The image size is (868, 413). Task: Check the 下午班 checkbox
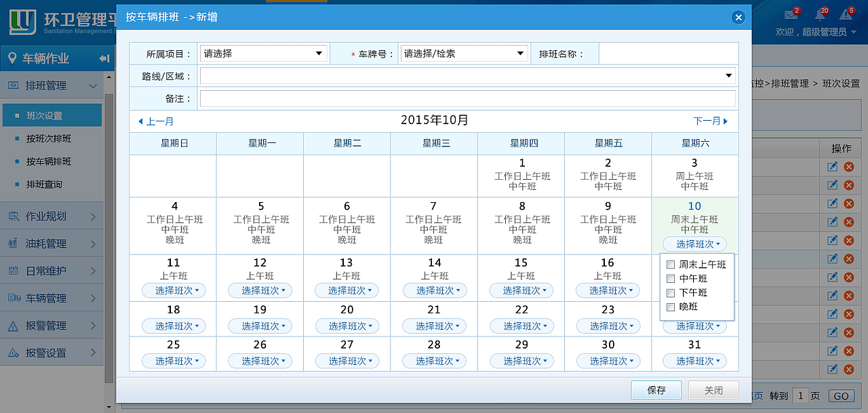pyautogui.click(x=671, y=293)
